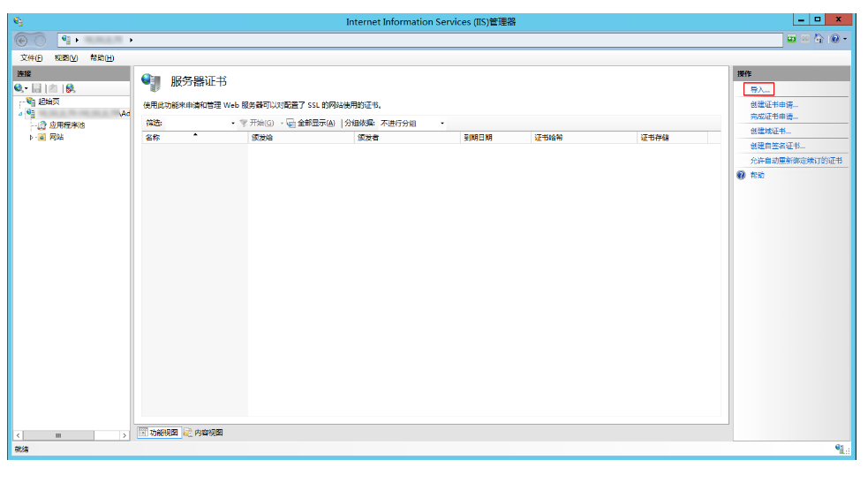Collapse the server node in Connections tree
868x490 pixels.
point(20,113)
